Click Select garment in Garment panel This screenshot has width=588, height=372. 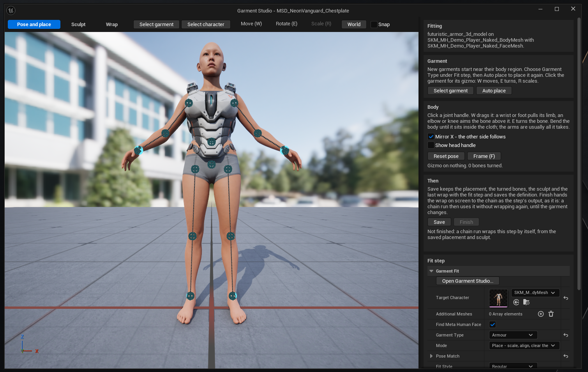pos(450,90)
